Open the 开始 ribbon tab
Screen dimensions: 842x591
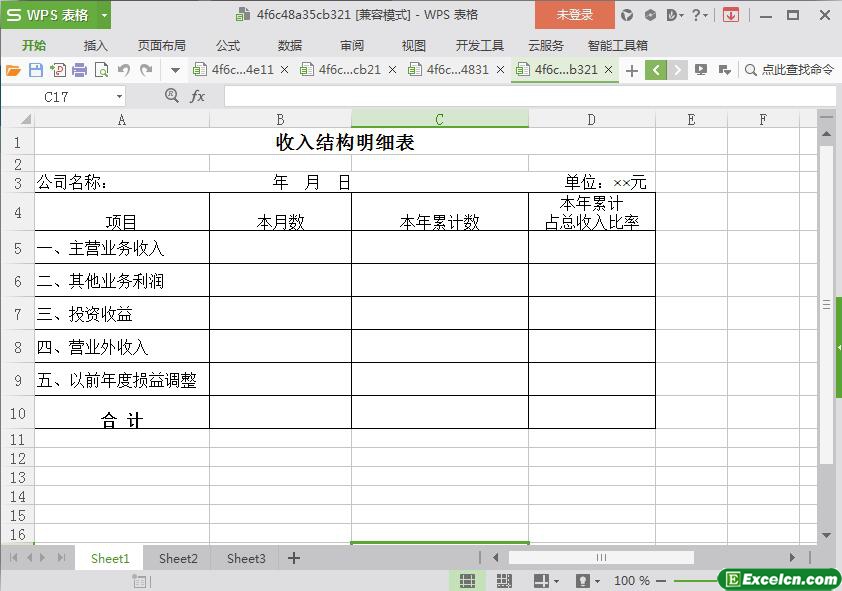pyautogui.click(x=34, y=46)
